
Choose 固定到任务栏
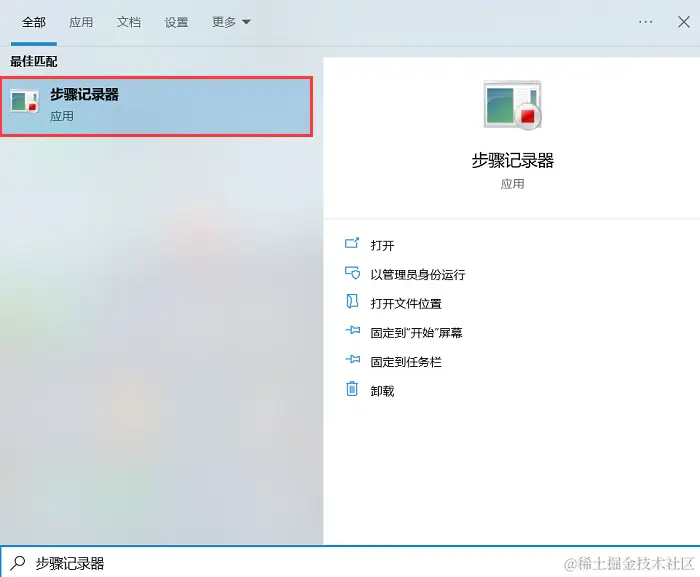406,362
